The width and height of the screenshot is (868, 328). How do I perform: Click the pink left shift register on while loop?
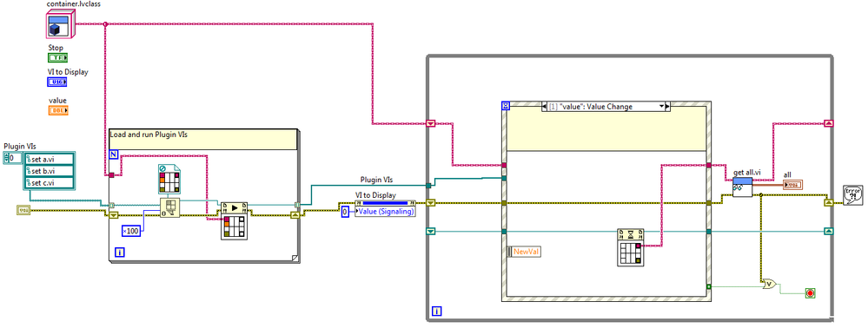[431, 123]
